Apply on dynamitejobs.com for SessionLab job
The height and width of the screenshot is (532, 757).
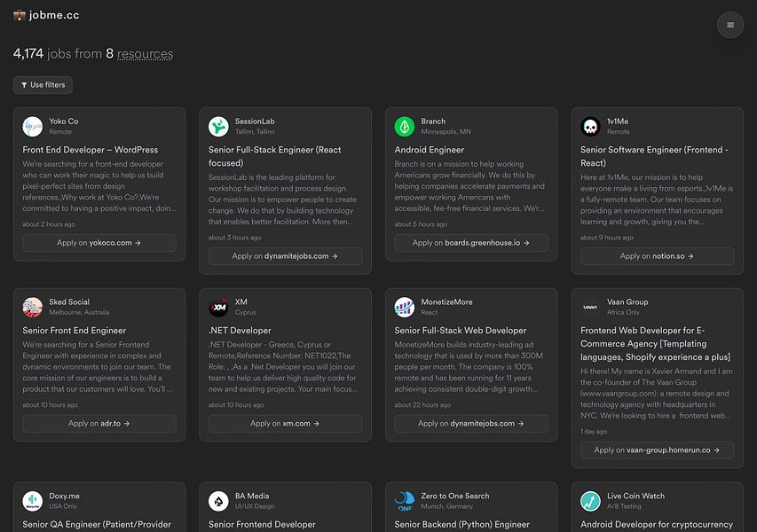tap(286, 256)
